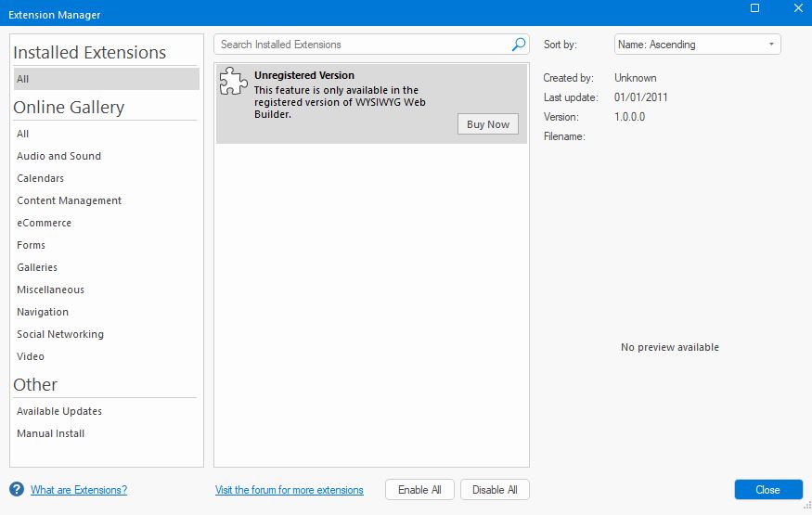The height and width of the screenshot is (515, 812).
Task: Click Enable All button
Action: [x=419, y=490]
